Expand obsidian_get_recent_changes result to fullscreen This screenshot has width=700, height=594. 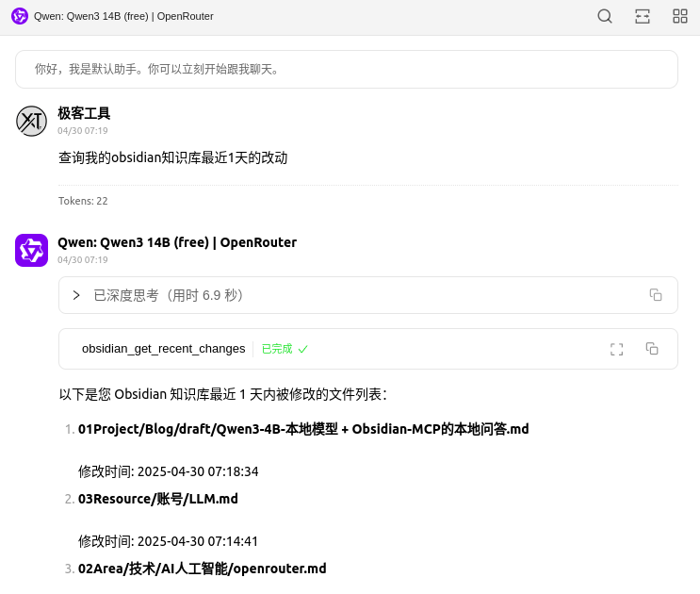[x=617, y=349]
